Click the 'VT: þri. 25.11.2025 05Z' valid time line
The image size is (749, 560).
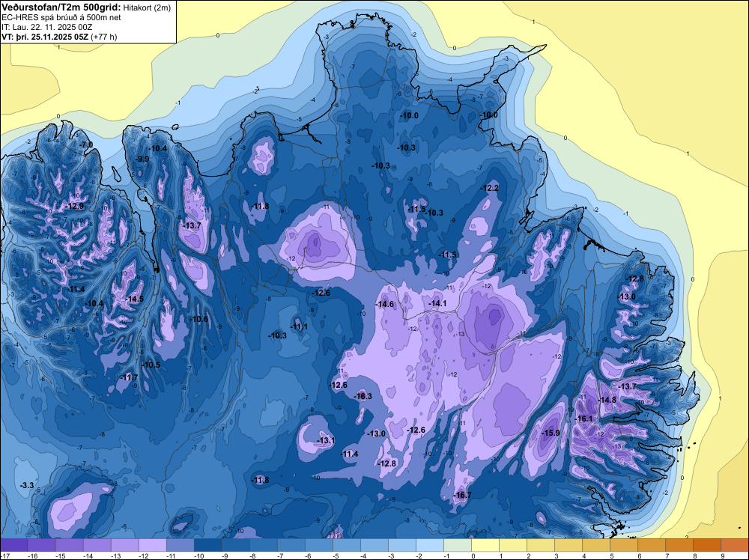[x=45, y=37]
